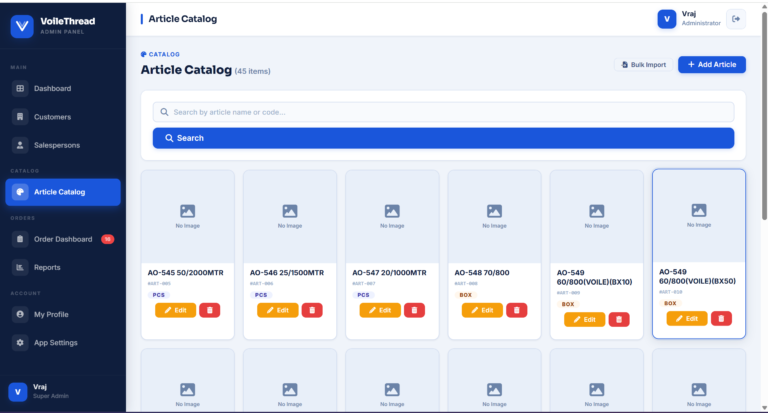768x413 pixels.
Task: Click red trash icon for AO-547 20/1000MTR
Action: click(x=414, y=310)
